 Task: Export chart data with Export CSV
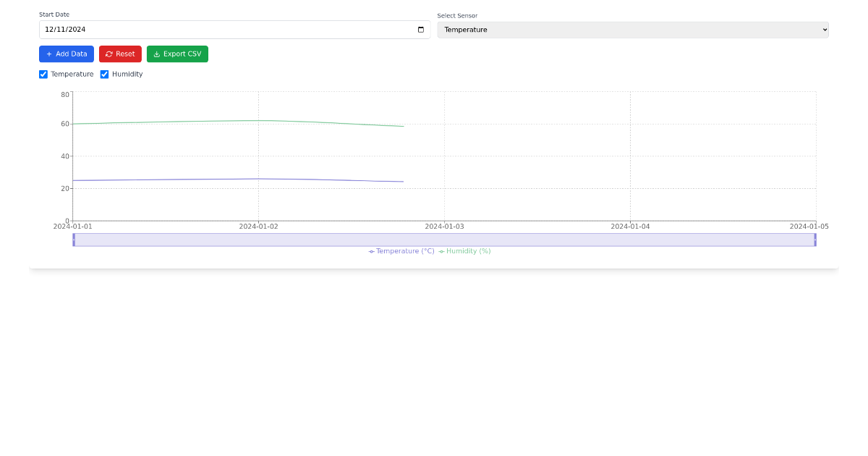point(177,54)
